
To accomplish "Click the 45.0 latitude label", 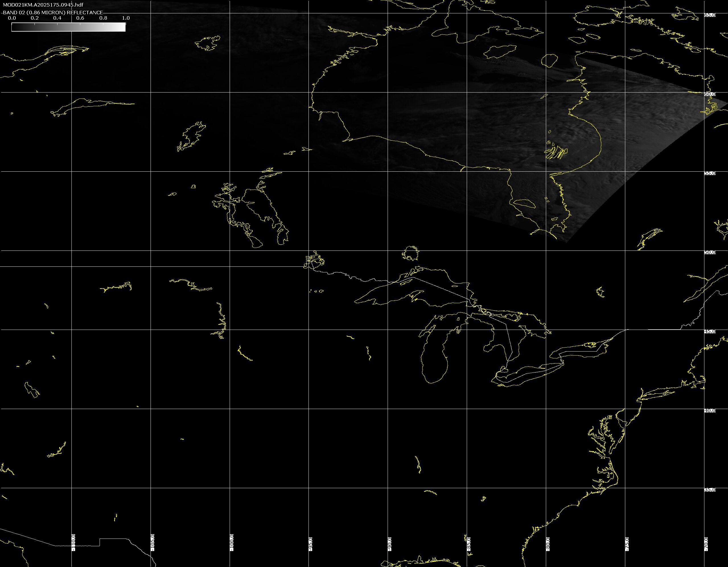I will pos(710,331).
